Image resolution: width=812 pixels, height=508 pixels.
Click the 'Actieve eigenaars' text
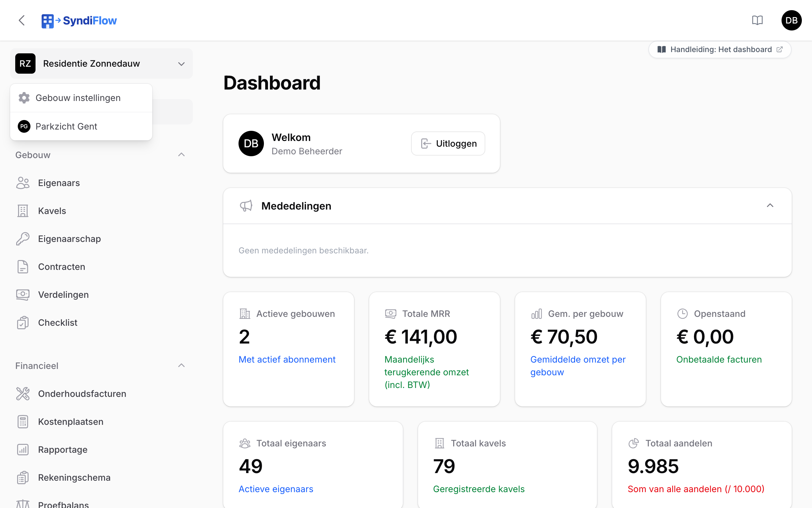276,489
